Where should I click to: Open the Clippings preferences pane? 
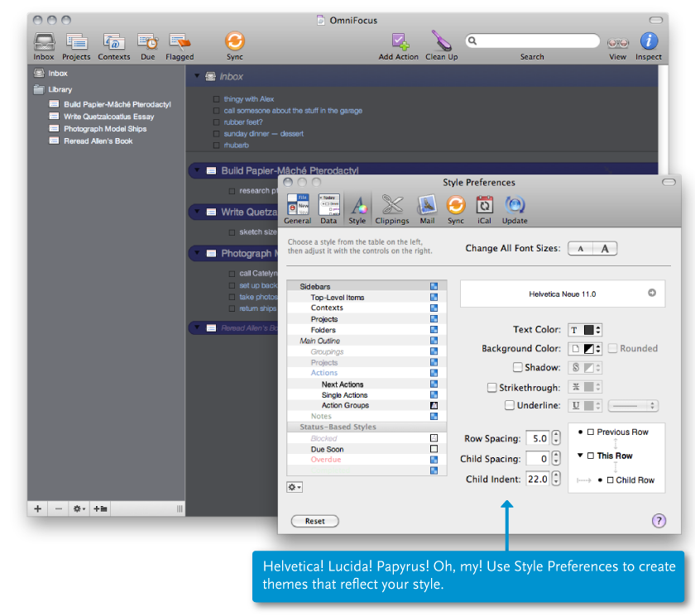[392, 209]
